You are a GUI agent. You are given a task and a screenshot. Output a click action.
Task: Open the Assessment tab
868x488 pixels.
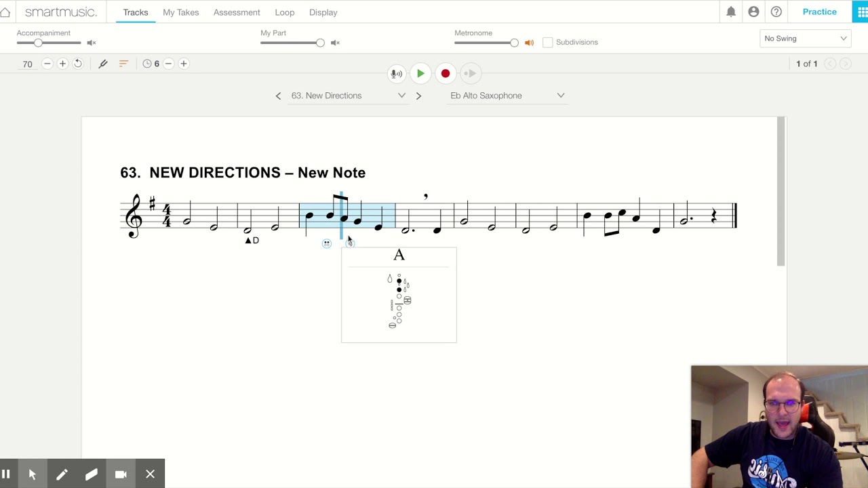(237, 12)
